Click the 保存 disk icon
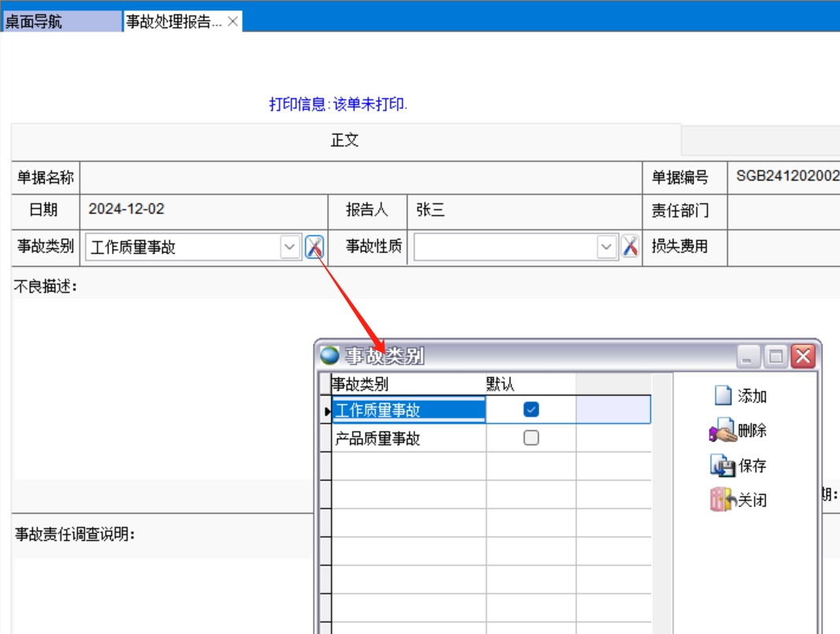This screenshot has width=840, height=634. [x=723, y=465]
